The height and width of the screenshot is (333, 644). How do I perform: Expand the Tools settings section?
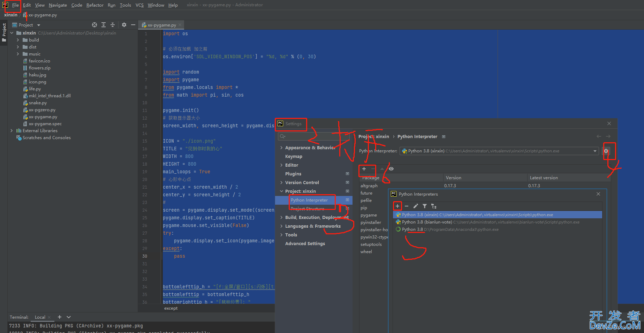(x=281, y=235)
